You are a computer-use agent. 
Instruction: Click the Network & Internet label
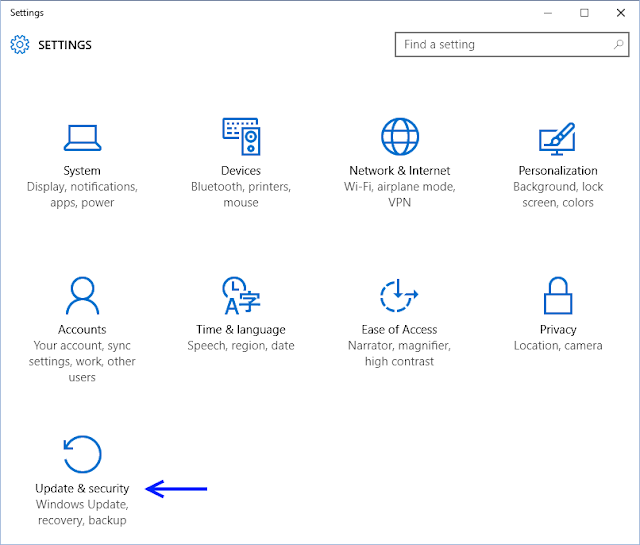coord(400,171)
